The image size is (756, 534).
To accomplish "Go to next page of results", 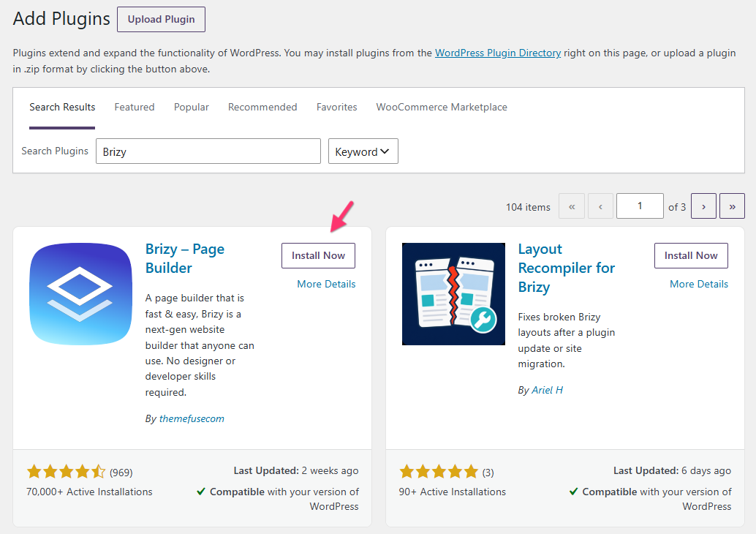I will tap(703, 206).
